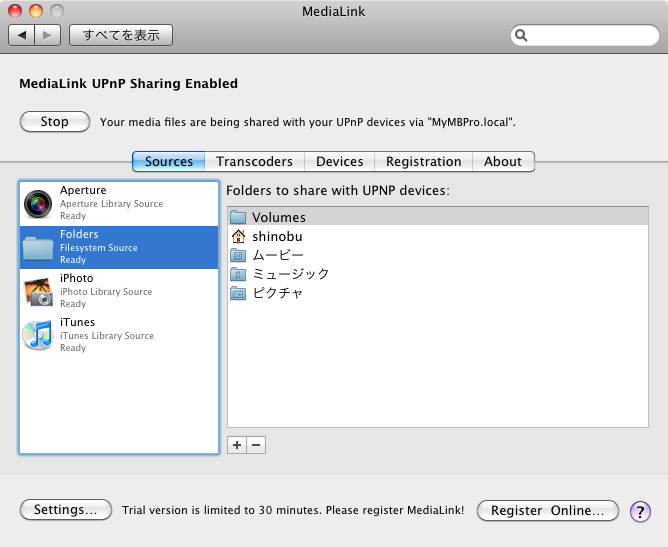Stop UPnP sharing with the Stop button
This screenshot has height=547, width=668.
pyautogui.click(x=54, y=122)
